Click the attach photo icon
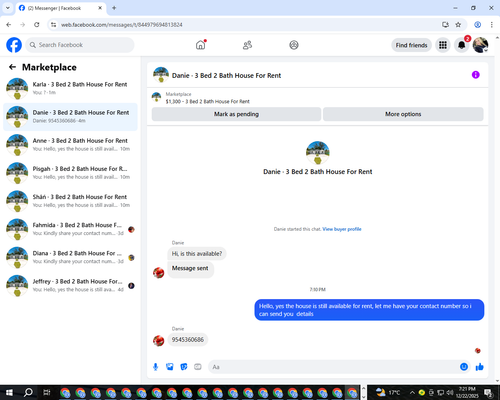Image resolution: width=500 pixels, height=400 pixels. coord(170,367)
